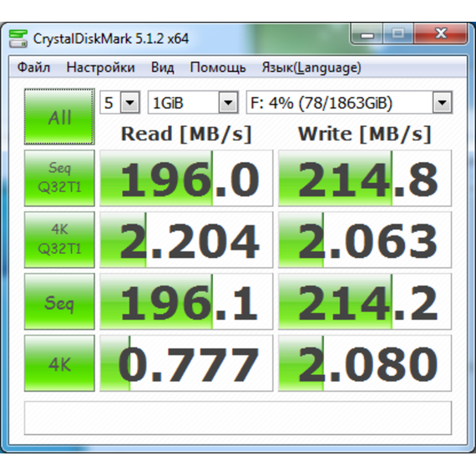Viewport: 476px width, 476px height.
Task: Click the 4K read result 0.777
Action: (186, 363)
